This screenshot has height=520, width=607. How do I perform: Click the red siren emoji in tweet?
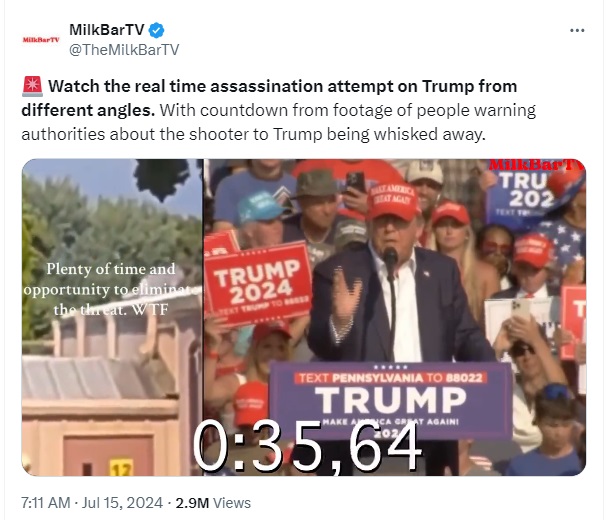click(x=33, y=86)
